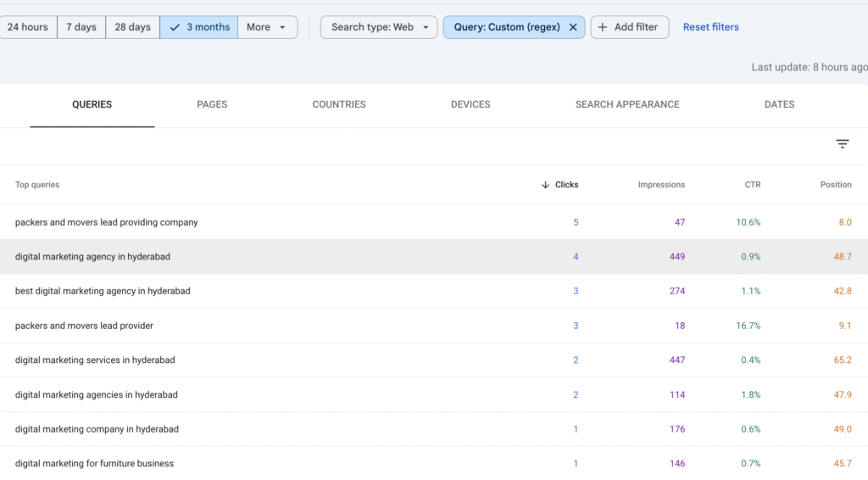This screenshot has height=480, width=868.
Task: Switch to the Pages tab
Action: coord(212,104)
